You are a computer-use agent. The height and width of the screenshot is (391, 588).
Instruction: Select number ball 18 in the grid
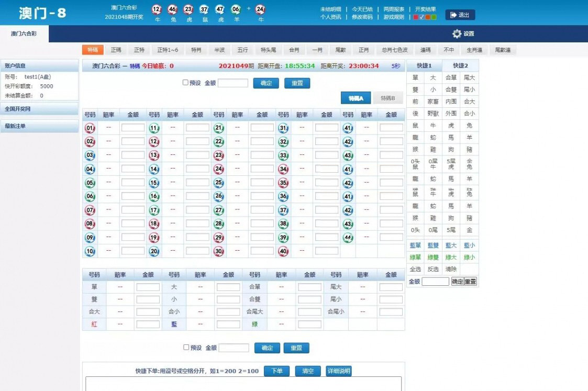tap(154, 224)
